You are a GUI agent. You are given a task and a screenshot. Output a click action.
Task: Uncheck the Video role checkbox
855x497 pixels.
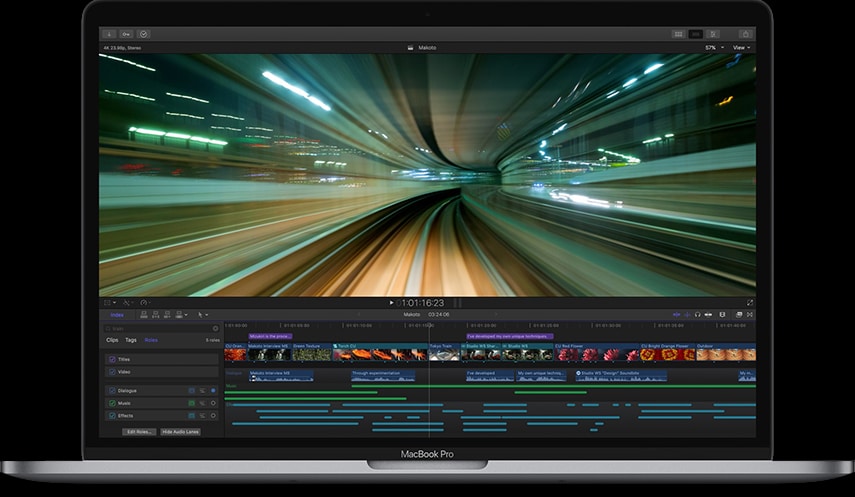tap(112, 372)
